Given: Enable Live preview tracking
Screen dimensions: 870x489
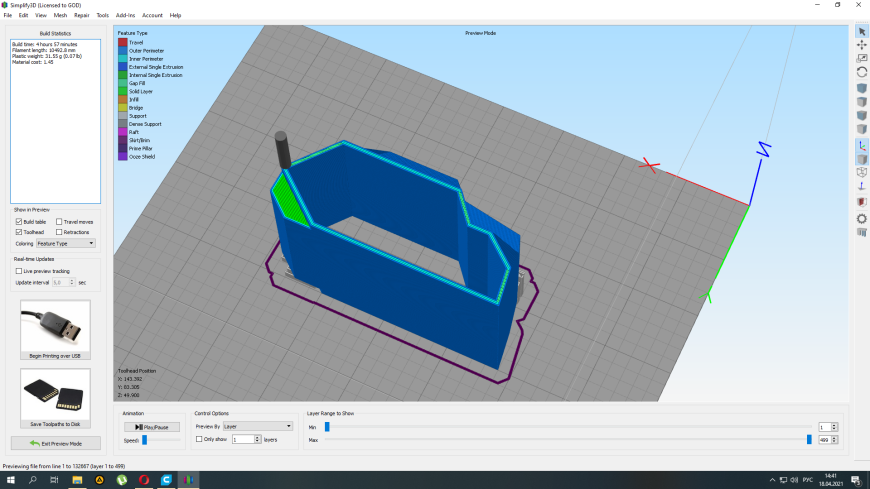Looking at the screenshot, I should coord(19,271).
